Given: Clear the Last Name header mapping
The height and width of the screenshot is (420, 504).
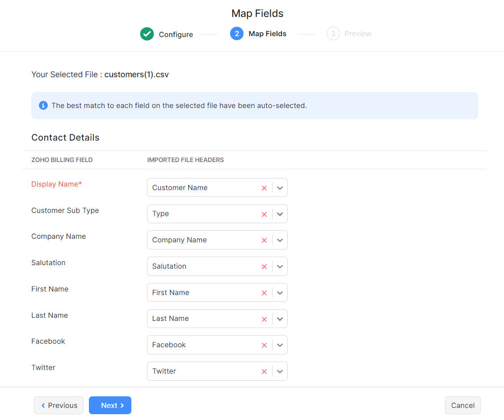Looking at the screenshot, I should [x=264, y=319].
